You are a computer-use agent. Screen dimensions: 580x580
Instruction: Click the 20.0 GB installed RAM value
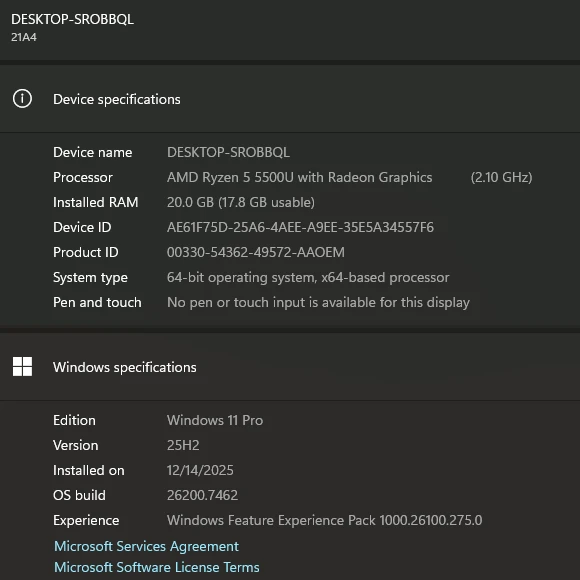point(241,202)
